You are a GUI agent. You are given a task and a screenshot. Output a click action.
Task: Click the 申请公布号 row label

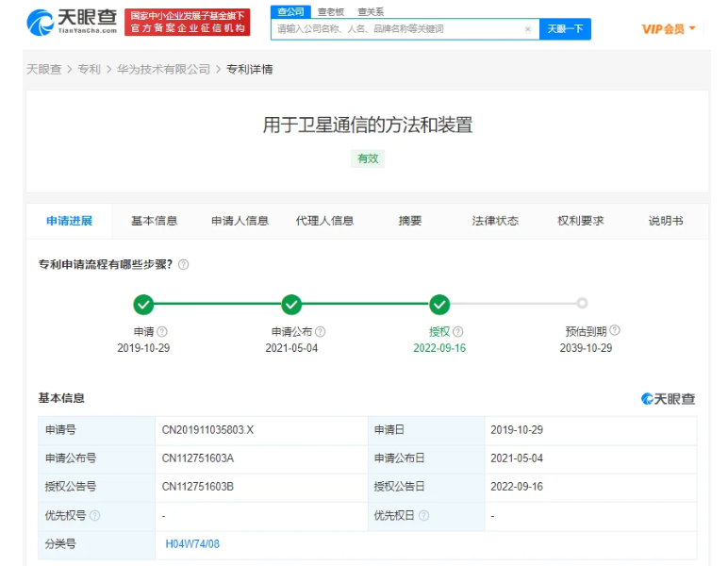click(x=71, y=458)
